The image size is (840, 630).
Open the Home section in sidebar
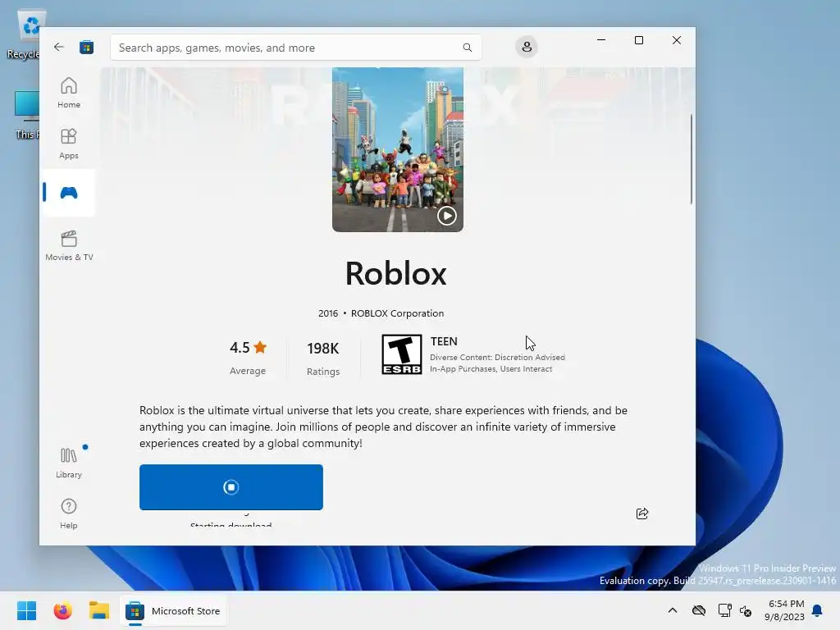click(x=69, y=93)
